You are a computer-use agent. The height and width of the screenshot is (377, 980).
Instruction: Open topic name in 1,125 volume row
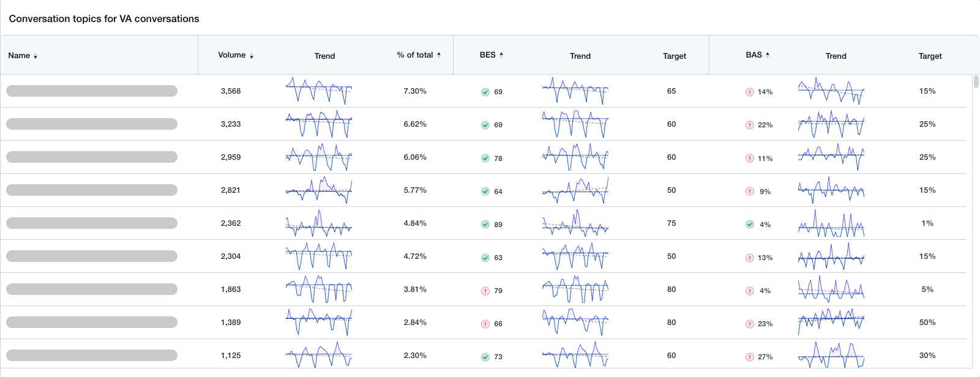click(92, 356)
